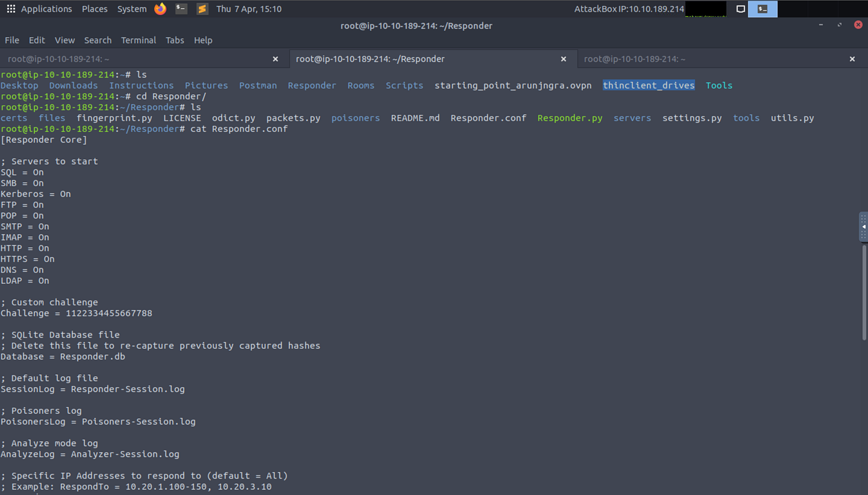
Task: Open the Places menu
Action: [94, 9]
